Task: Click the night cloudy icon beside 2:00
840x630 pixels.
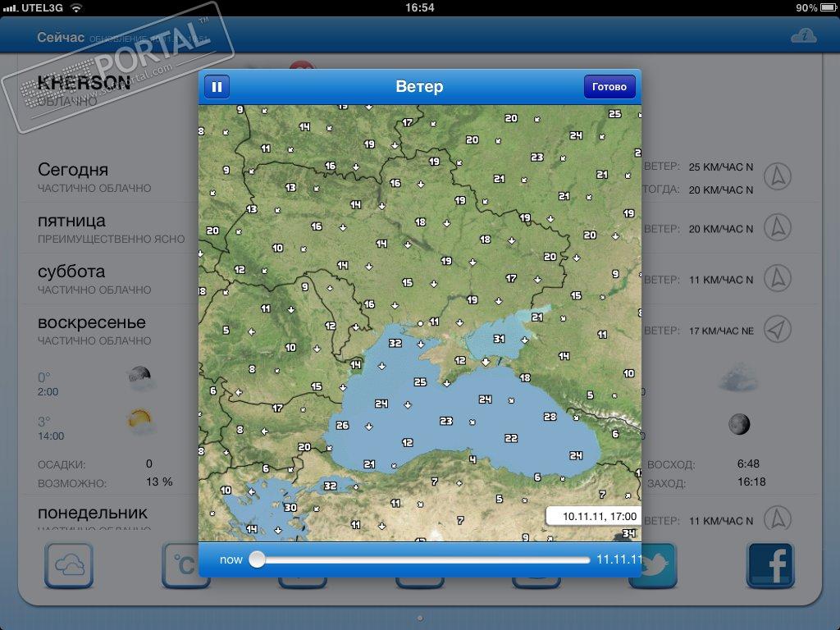Action: pos(141,379)
